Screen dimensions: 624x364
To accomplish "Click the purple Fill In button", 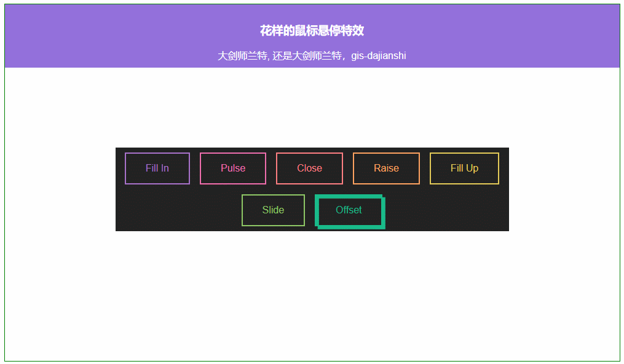I will [157, 168].
